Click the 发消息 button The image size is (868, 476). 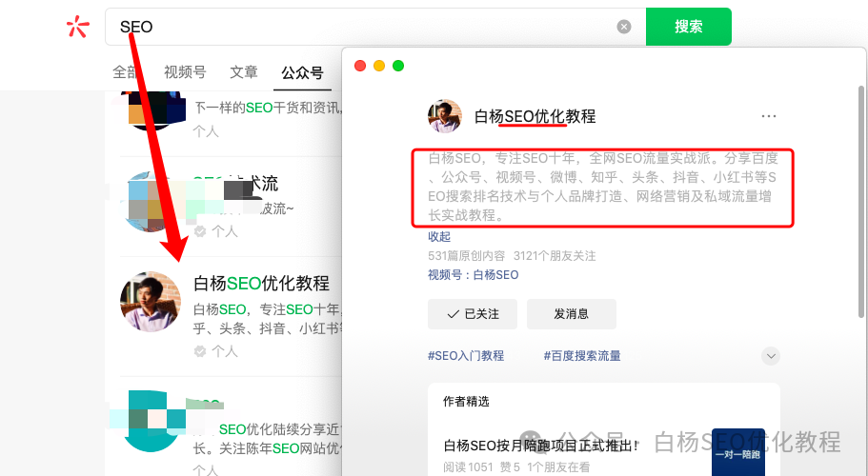pos(572,313)
